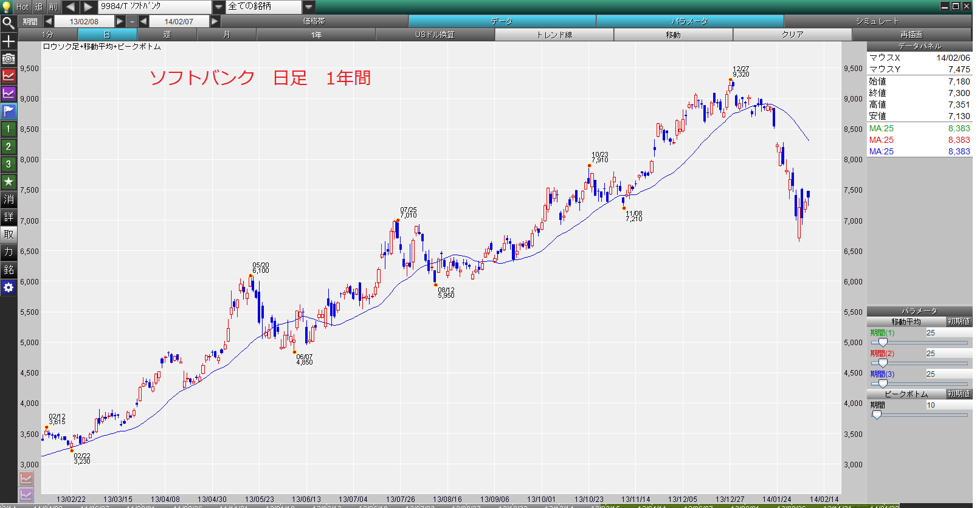The width and height of the screenshot is (980, 508).
Task: Click the 力 sidebar button
Action: click(9, 252)
